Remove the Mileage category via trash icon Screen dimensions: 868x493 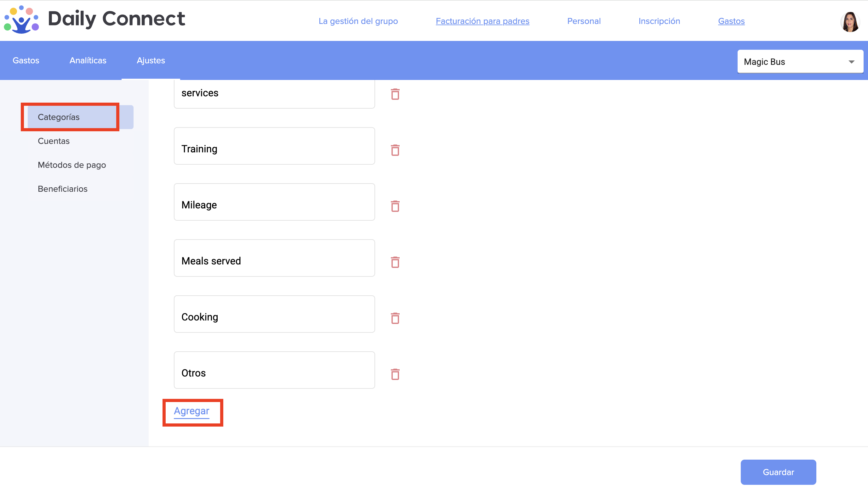point(395,206)
